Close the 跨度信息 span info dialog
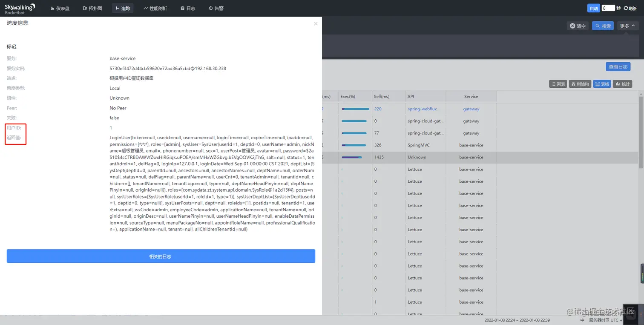The height and width of the screenshot is (325, 644). [x=316, y=24]
